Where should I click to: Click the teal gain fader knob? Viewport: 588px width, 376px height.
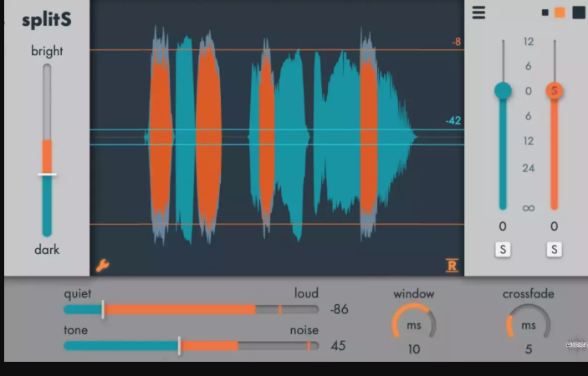tap(503, 90)
